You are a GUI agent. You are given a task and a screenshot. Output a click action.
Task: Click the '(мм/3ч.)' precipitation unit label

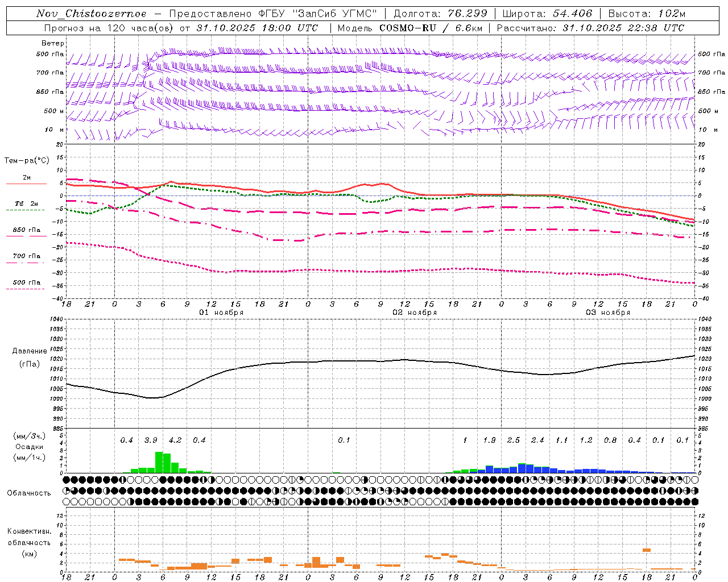(30, 436)
